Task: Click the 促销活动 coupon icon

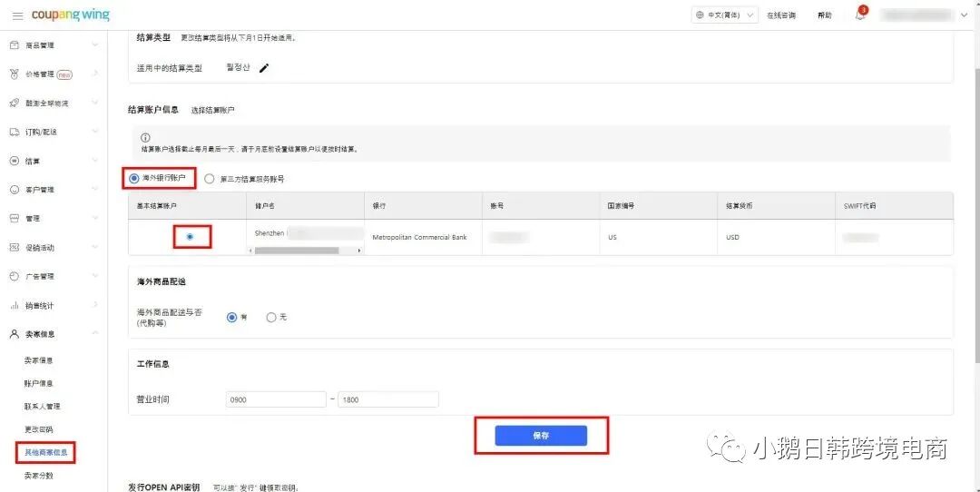Action: click(x=15, y=248)
